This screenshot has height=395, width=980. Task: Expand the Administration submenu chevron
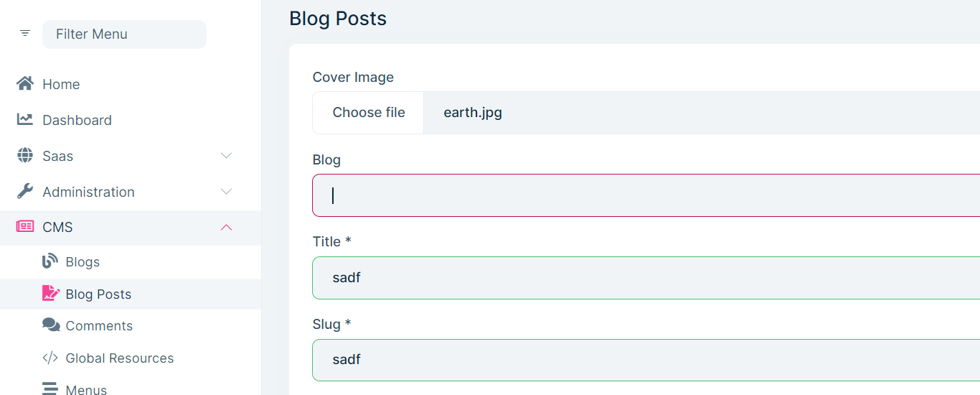tap(226, 192)
